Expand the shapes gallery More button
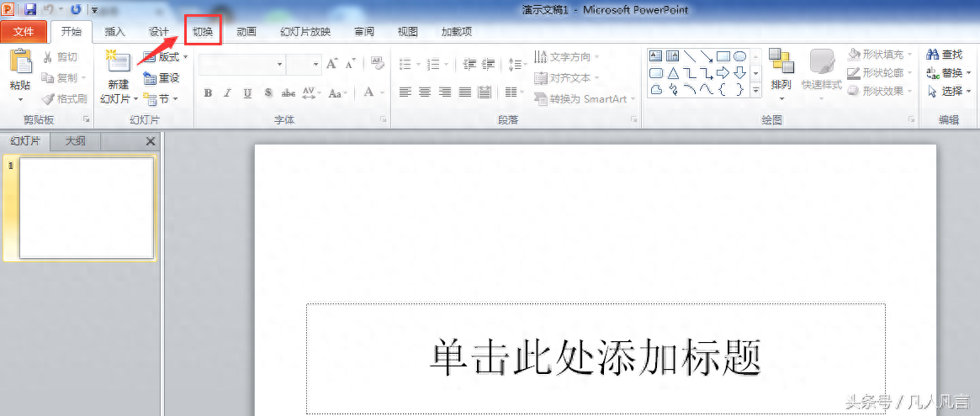The image size is (980, 416). click(x=755, y=90)
